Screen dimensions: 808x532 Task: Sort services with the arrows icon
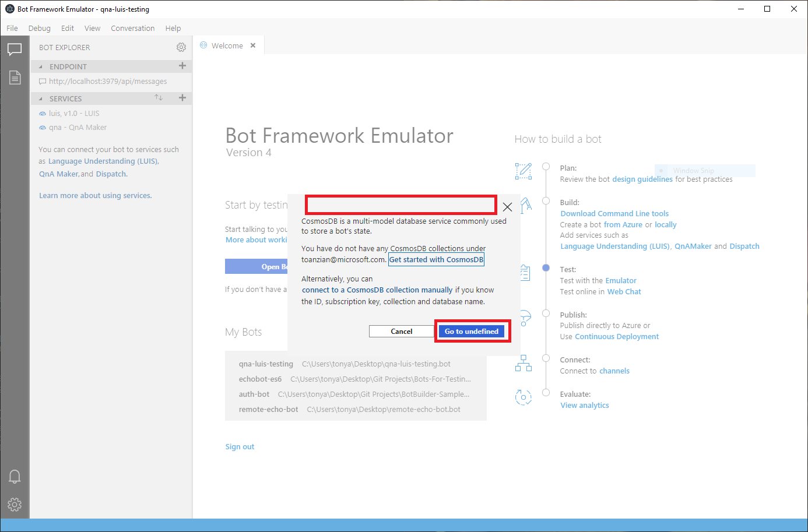[x=159, y=98]
